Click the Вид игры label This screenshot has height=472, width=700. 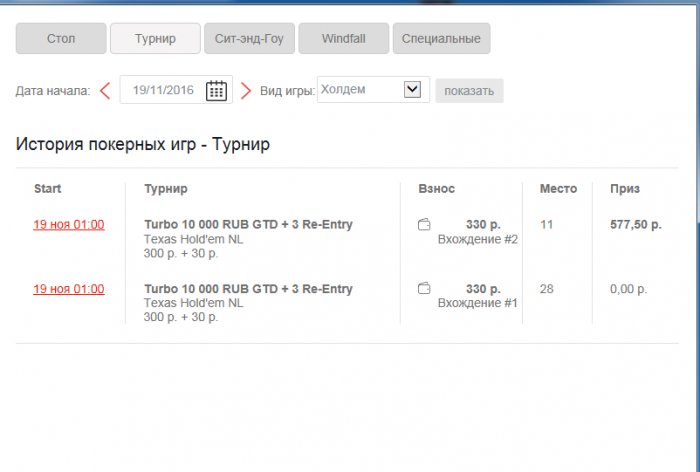click(287, 91)
